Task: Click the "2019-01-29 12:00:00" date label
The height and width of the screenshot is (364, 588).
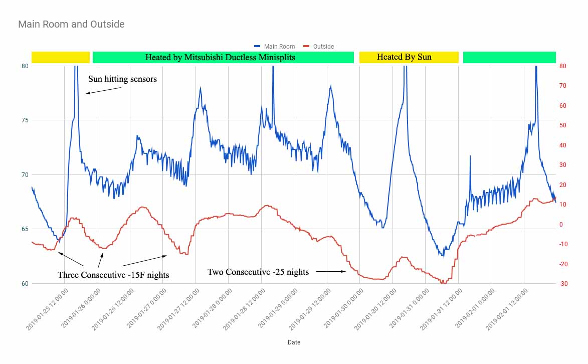Action: coord(309,309)
